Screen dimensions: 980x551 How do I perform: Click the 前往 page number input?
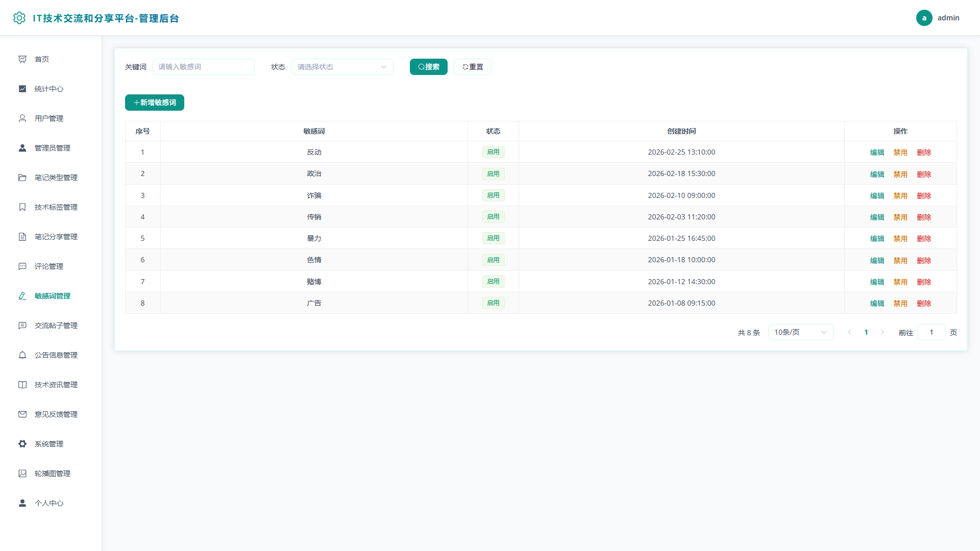[932, 332]
